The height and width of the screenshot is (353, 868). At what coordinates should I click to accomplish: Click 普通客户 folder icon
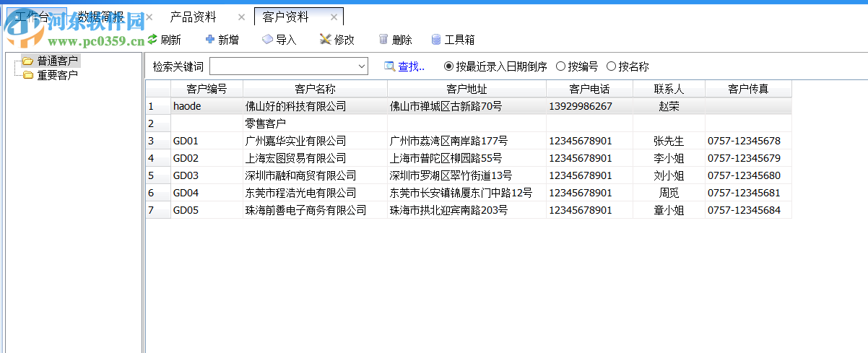27,61
